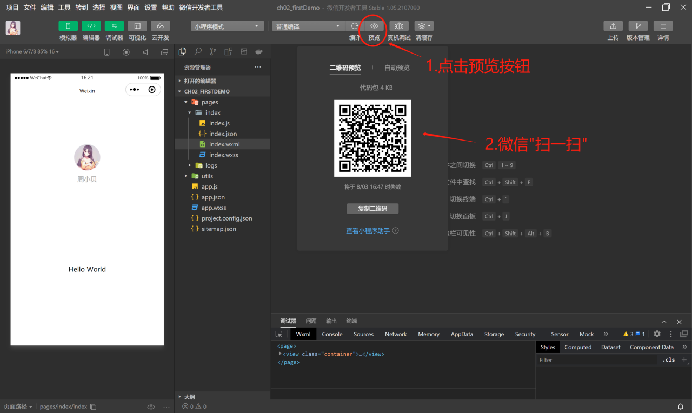Image resolution: width=693 pixels, height=414 pixels.
Task: Click the Details toolbar icon
Action: click(663, 26)
